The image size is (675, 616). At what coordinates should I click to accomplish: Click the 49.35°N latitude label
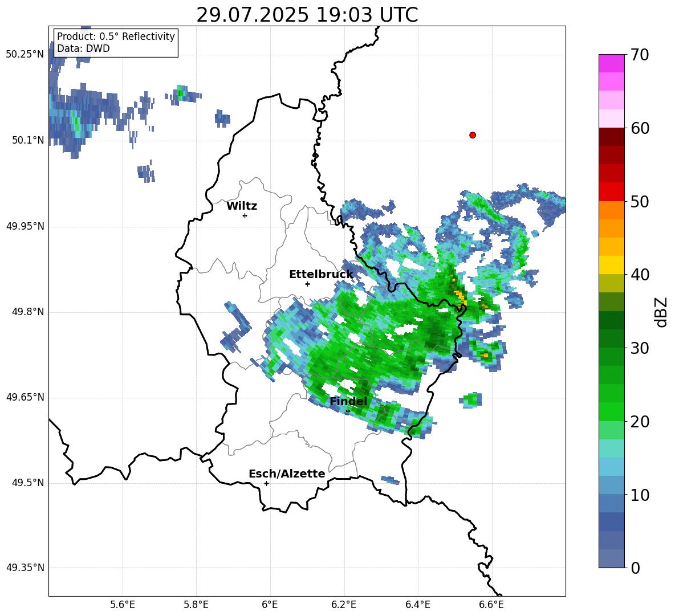click(25, 568)
